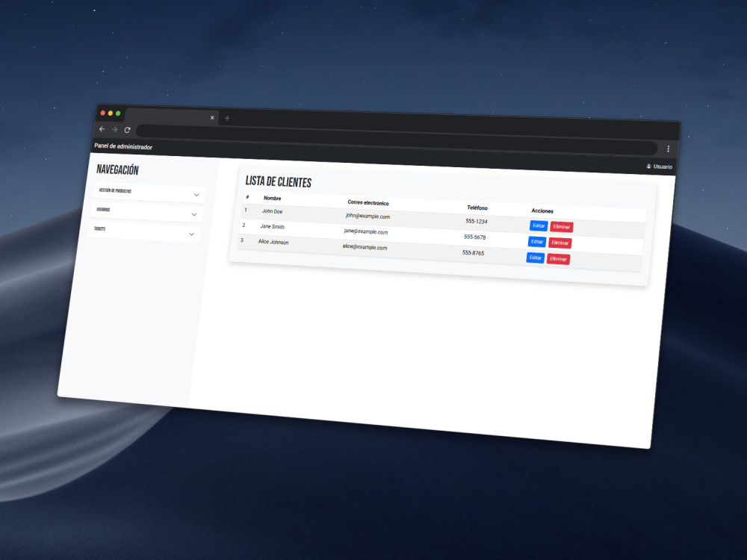Expand the Gestión de productos section
This screenshot has width=747, height=560.
click(149, 193)
